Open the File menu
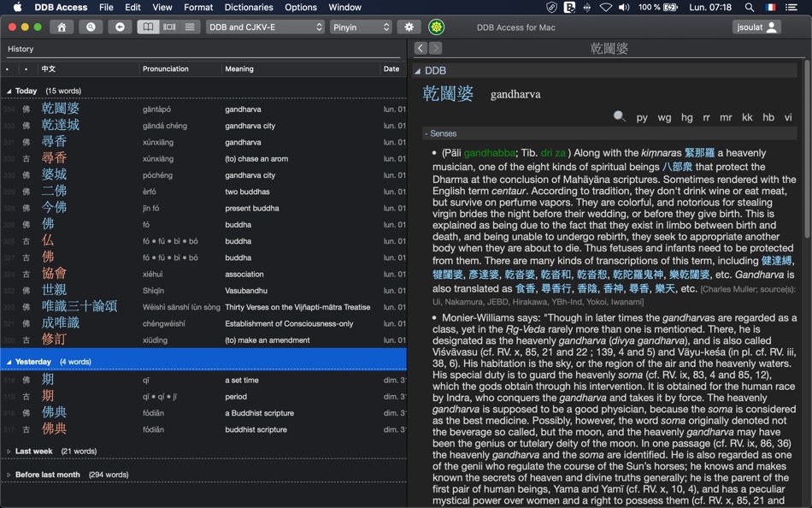Image resolution: width=812 pixels, height=508 pixels. (x=106, y=7)
